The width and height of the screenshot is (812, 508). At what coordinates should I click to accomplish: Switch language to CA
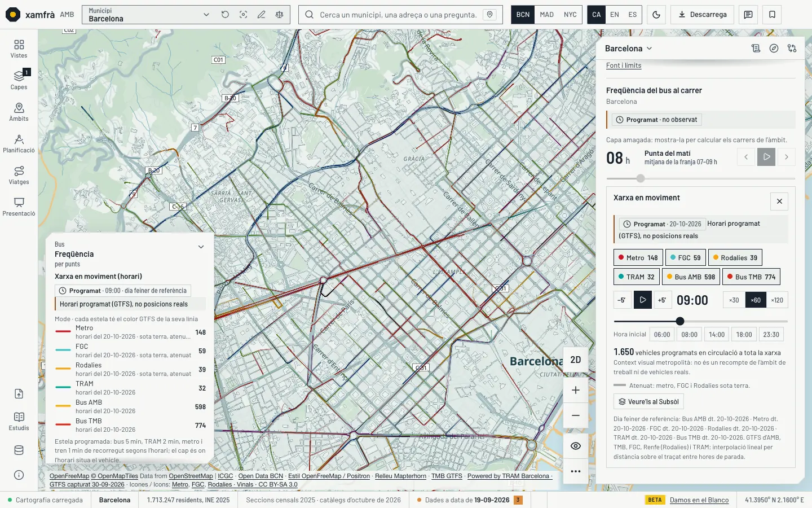pyautogui.click(x=596, y=15)
